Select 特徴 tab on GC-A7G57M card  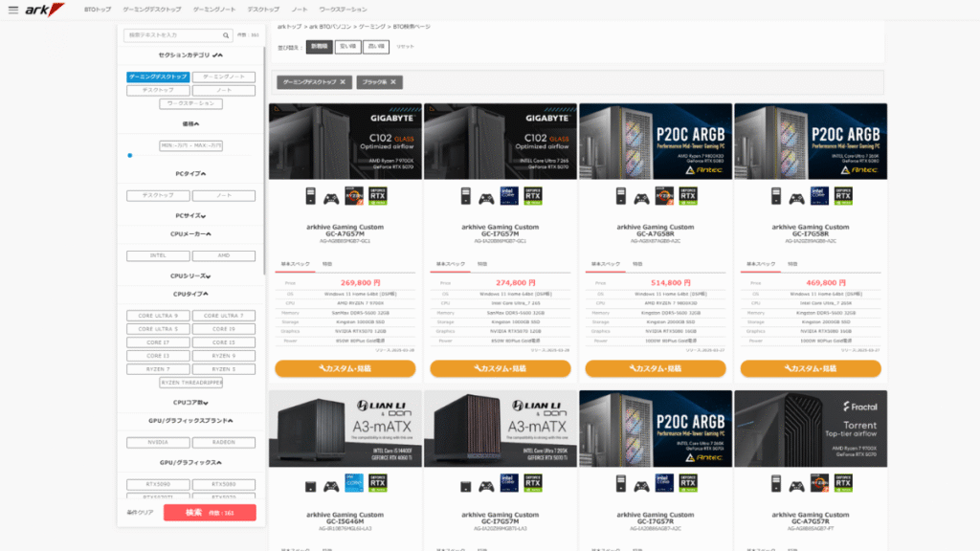point(327,264)
